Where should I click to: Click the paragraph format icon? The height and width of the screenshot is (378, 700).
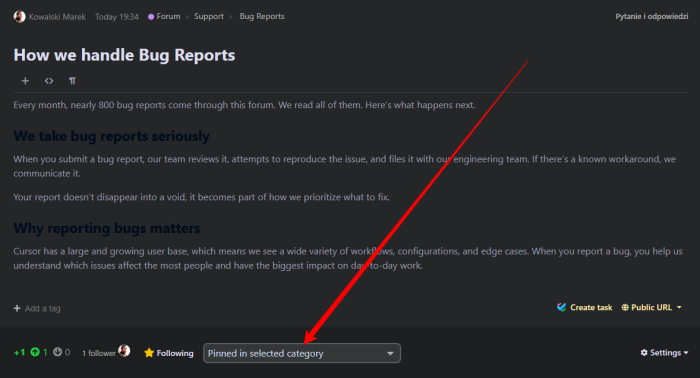72,81
